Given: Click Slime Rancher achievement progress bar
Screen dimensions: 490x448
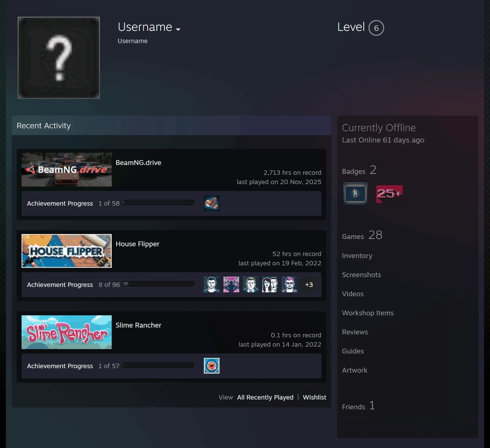Looking at the screenshot, I should pos(158,365).
